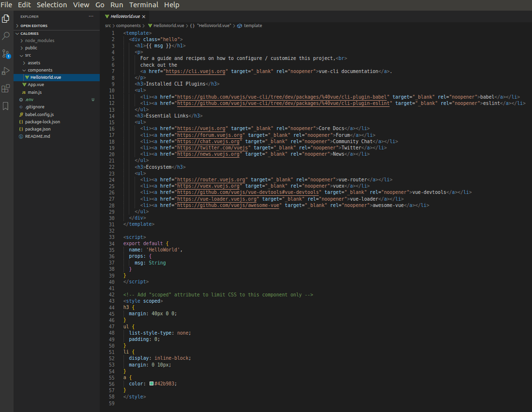Click the template breadcrumb segment
This screenshot has height=412, width=532.
point(253,26)
